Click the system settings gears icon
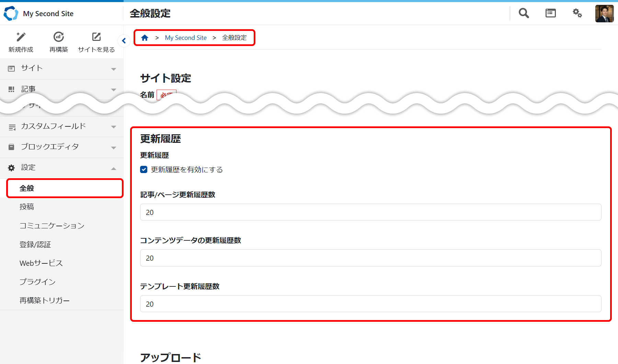Image resolution: width=618 pixels, height=364 pixels. point(577,13)
